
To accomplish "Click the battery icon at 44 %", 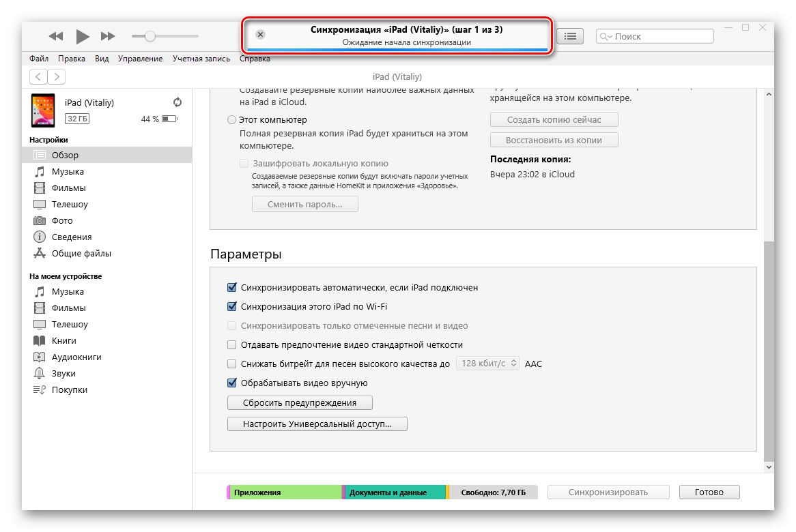I will [x=169, y=119].
